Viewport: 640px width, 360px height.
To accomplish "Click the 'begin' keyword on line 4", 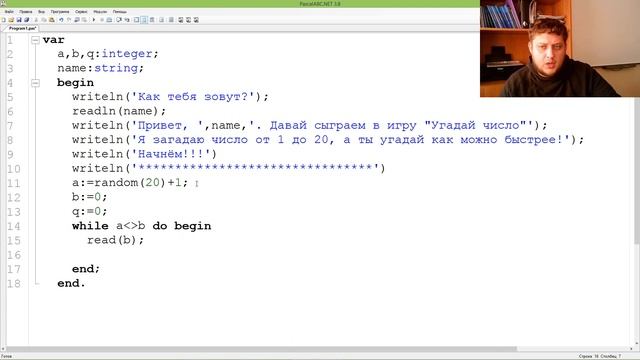I will (x=75, y=83).
